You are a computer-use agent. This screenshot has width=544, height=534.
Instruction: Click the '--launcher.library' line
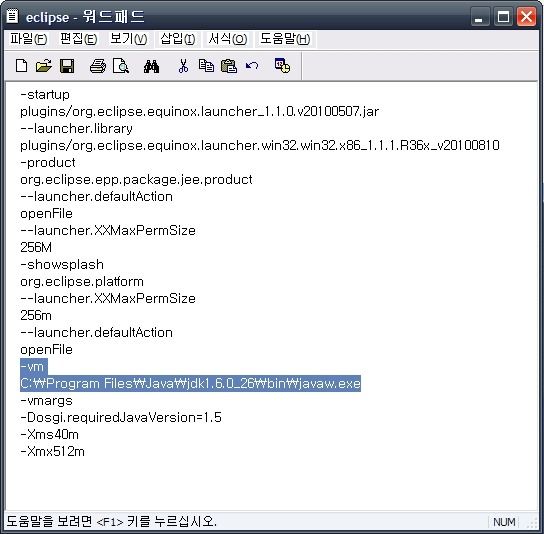point(76,128)
